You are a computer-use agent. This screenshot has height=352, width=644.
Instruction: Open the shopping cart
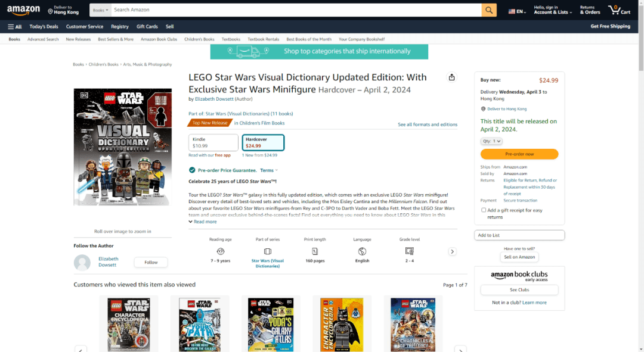[618, 10]
